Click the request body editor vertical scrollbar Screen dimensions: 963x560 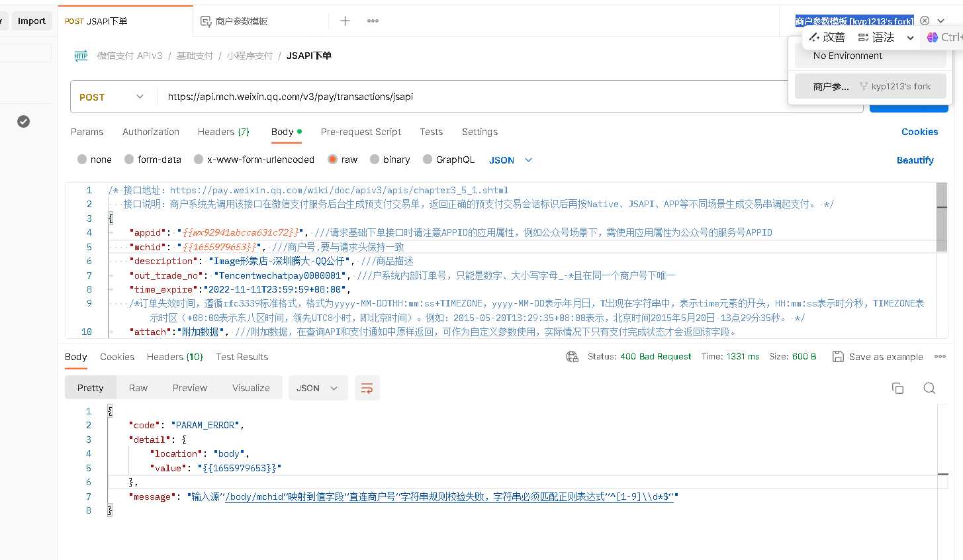pos(942,217)
